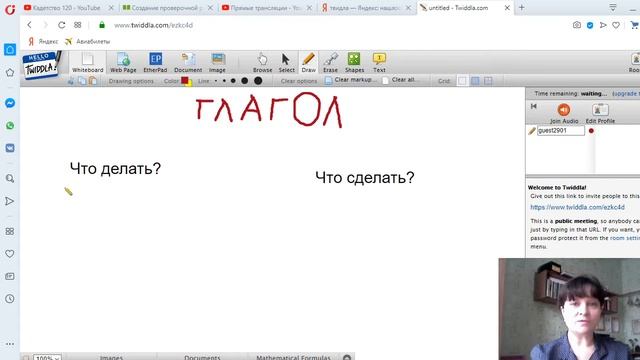Click the address bar URL

tap(153, 25)
